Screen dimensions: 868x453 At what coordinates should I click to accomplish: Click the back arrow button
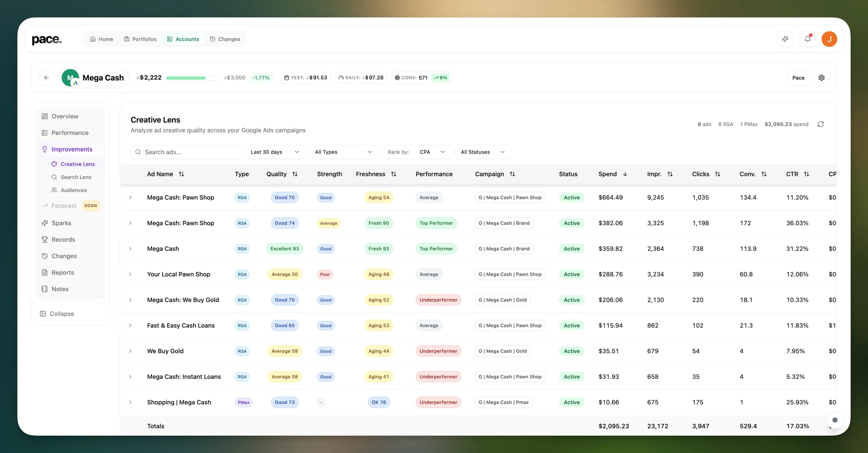pyautogui.click(x=46, y=78)
